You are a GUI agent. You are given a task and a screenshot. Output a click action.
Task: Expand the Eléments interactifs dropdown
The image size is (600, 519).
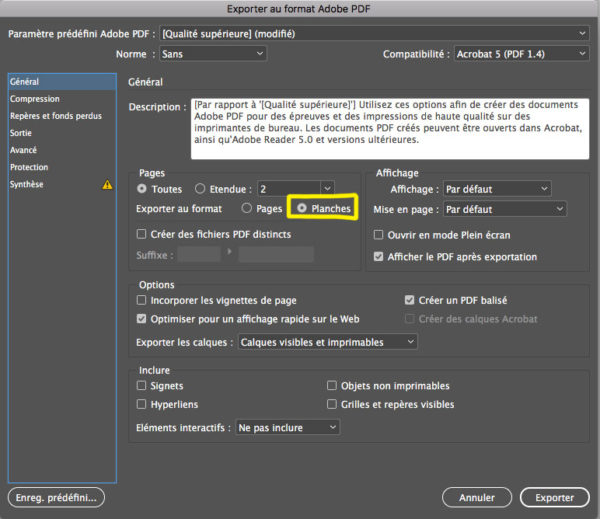(287, 427)
